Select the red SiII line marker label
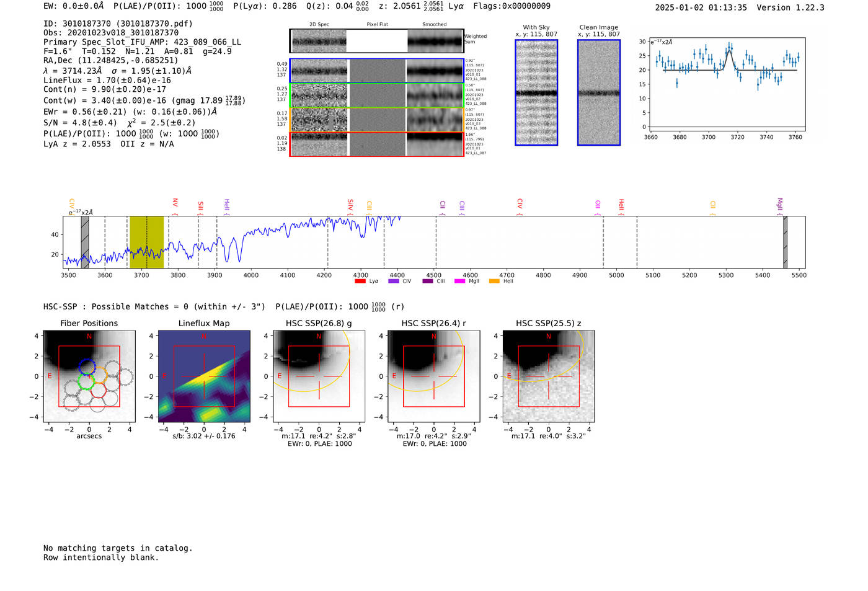Viewport: 868px width, 591px height. (201, 206)
